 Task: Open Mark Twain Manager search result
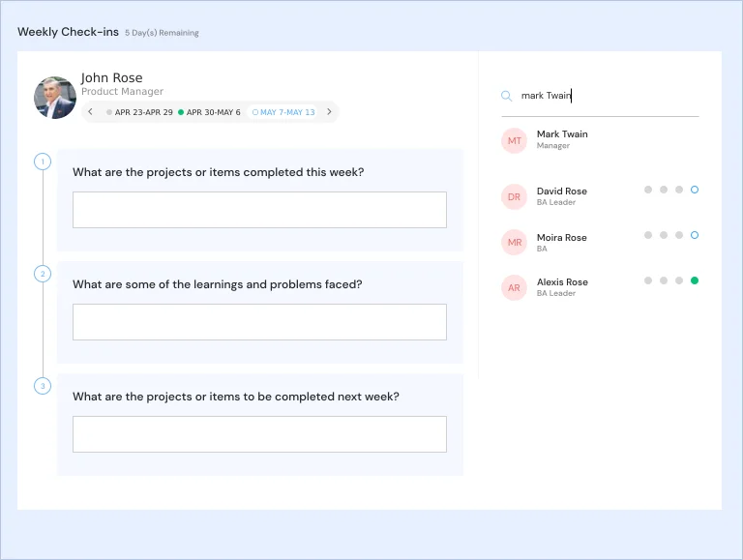[562, 139]
